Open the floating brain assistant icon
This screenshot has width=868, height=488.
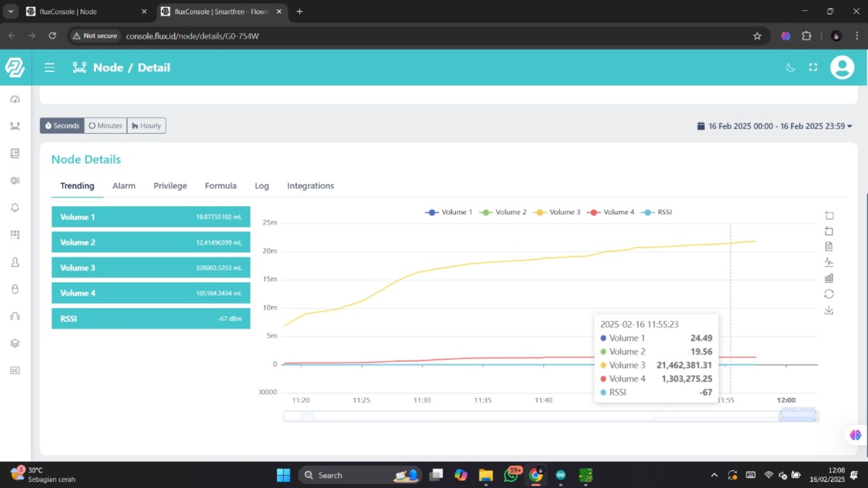coord(855,435)
